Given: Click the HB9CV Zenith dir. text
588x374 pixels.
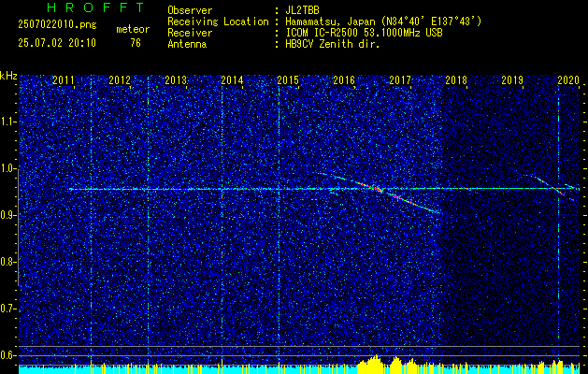Looking at the screenshot, I should coord(333,44).
